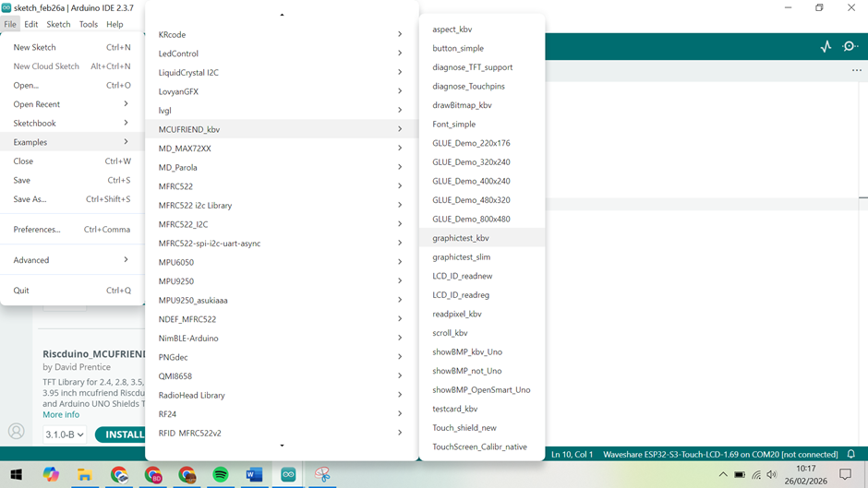Show hidden system tray icons chevron
Screen dimensions: 868x488
(x=722, y=475)
